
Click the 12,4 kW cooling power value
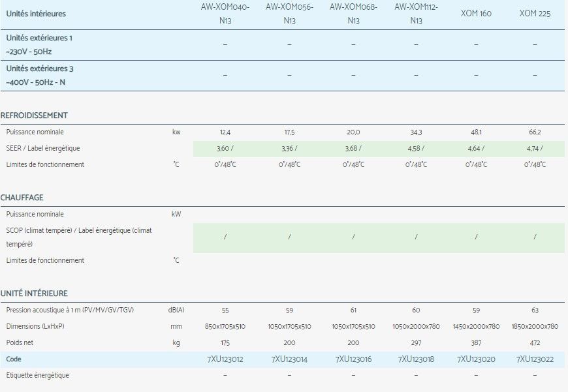[x=225, y=132]
